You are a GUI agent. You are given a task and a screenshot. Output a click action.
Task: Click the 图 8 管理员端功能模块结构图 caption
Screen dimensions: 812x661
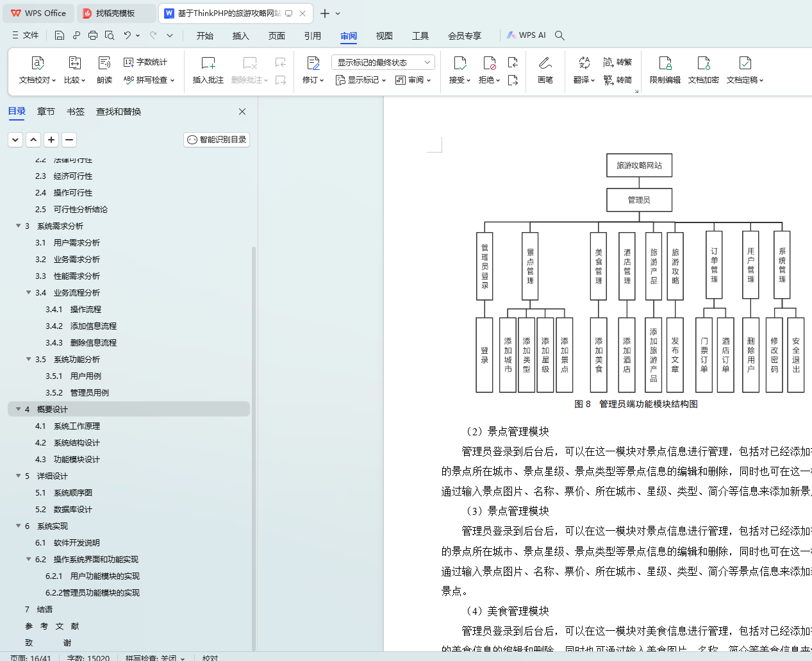[636, 404]
